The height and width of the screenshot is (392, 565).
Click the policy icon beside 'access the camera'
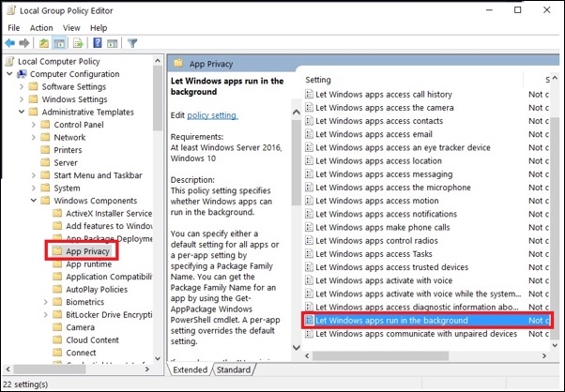(x=309, y=108)
